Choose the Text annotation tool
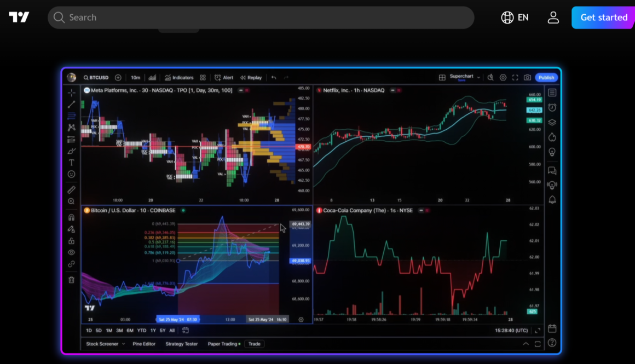 [71, 163]
